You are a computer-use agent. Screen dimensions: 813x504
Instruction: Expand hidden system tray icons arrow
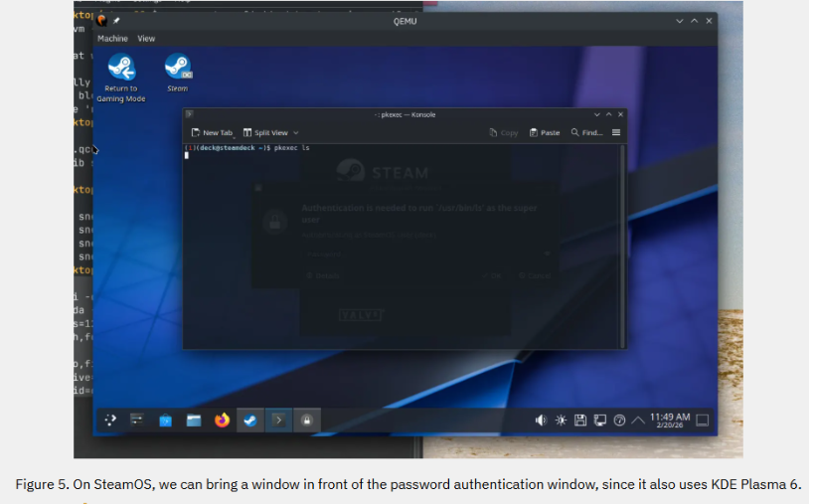click(638, 420)
